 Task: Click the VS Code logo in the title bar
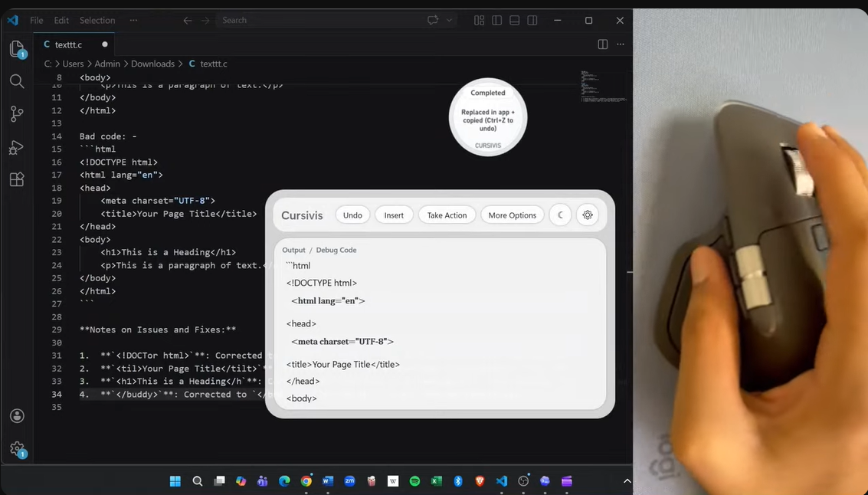(13, 21)
